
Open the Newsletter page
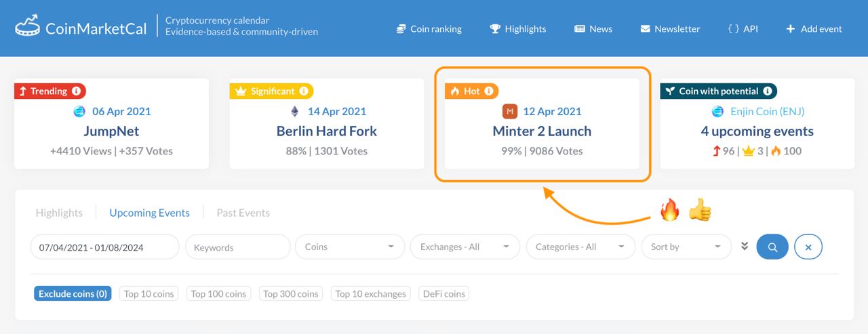(670, 28)
